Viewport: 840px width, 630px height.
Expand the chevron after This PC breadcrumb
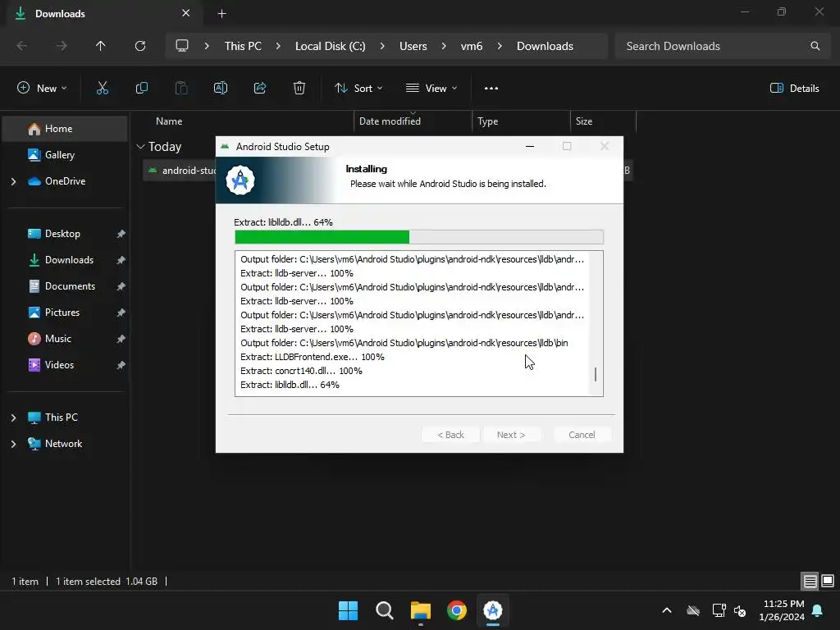tap(278, 46)
